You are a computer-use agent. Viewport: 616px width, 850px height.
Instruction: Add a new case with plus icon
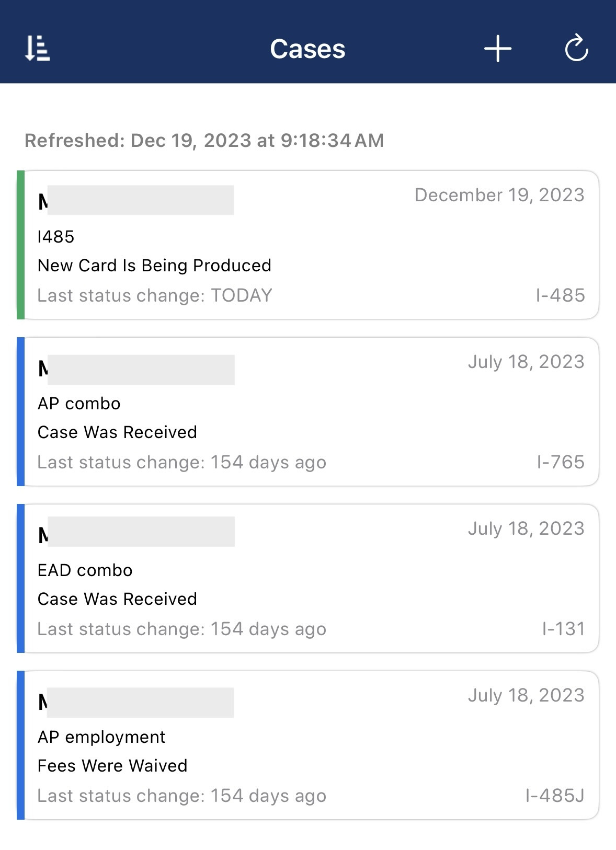coord(497,49)
